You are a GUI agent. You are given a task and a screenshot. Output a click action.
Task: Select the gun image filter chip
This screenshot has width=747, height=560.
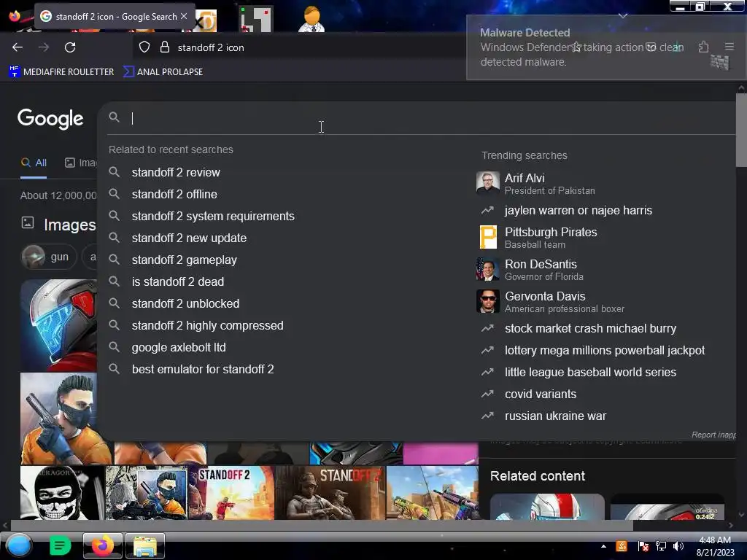pos(49,257)
